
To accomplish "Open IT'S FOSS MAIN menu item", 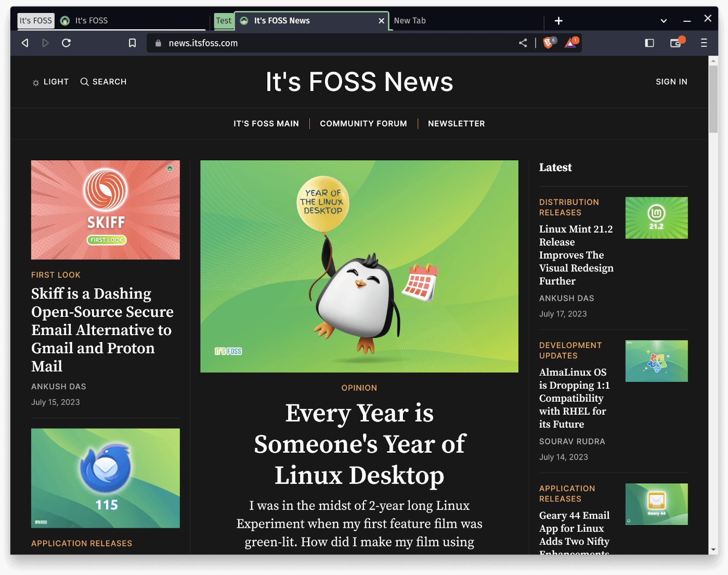I will click(x=266, y=123).
